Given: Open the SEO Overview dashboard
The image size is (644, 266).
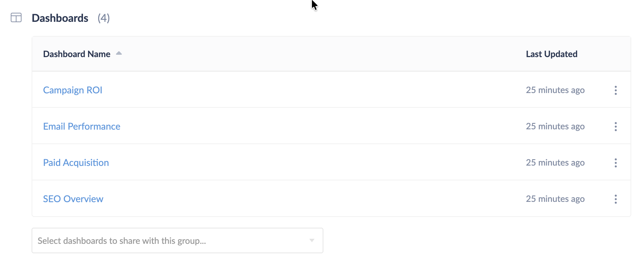Looking at the screenshot, I should [73, 199].
